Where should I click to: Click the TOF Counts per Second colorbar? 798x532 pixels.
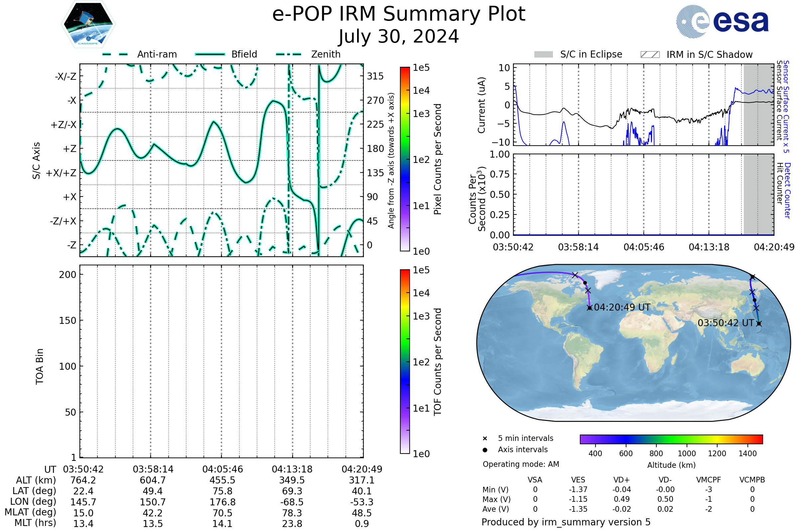pyautogui.click(x=405, y=361)
